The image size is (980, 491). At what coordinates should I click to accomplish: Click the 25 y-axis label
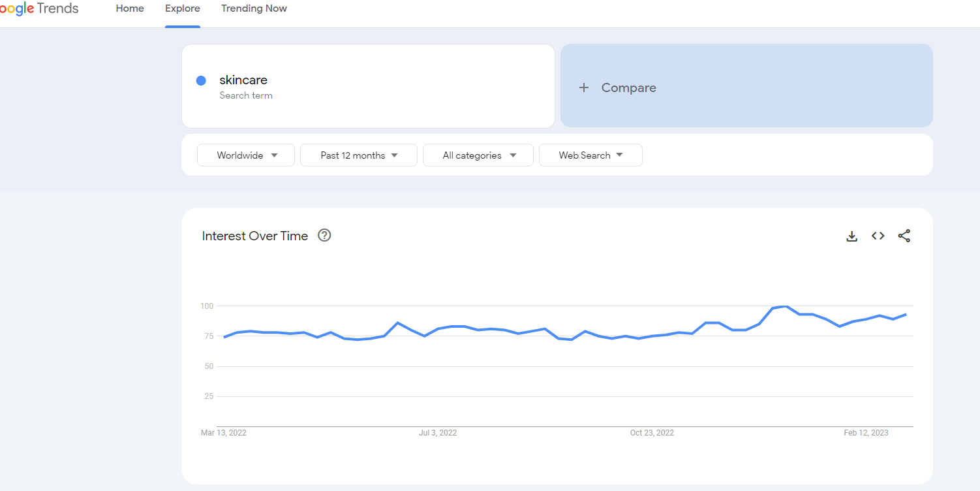click(x=209, y=396)
